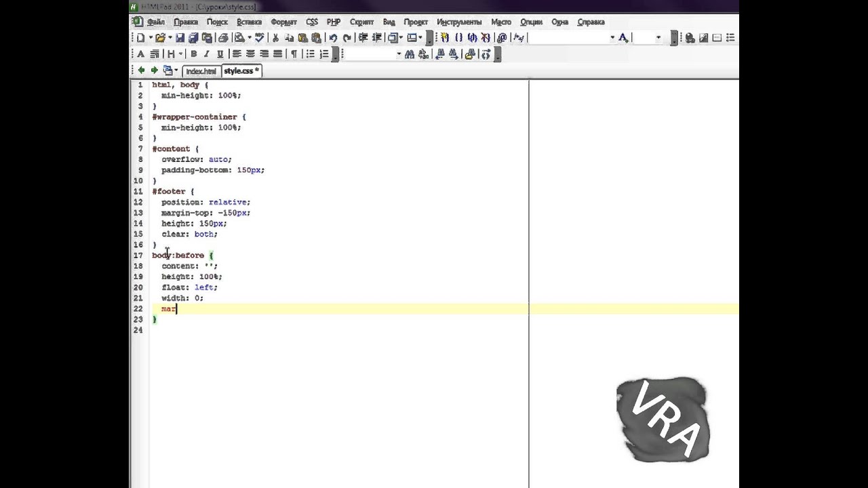Expand the New document dropdown arrow
The height and width of the screenshot is (488, 868).
(150, 38)
